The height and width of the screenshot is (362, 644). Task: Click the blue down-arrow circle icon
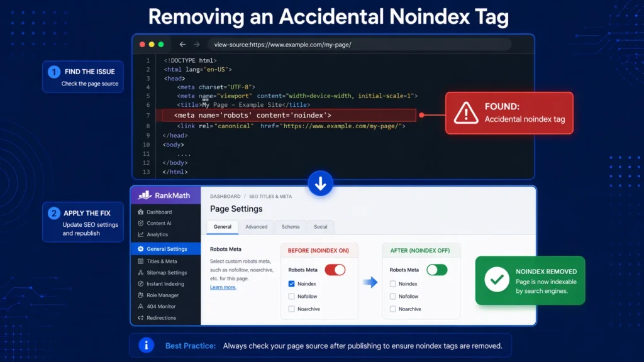[x=320, y=184]
